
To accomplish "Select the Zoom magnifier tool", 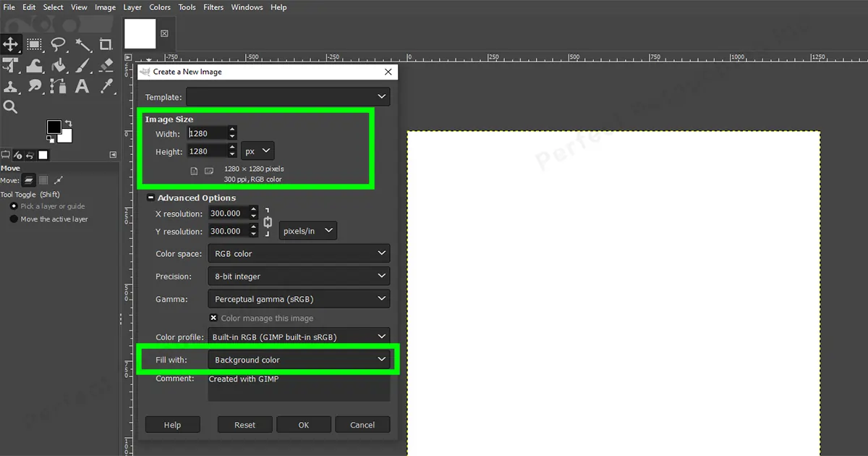I will coord(11,107).
